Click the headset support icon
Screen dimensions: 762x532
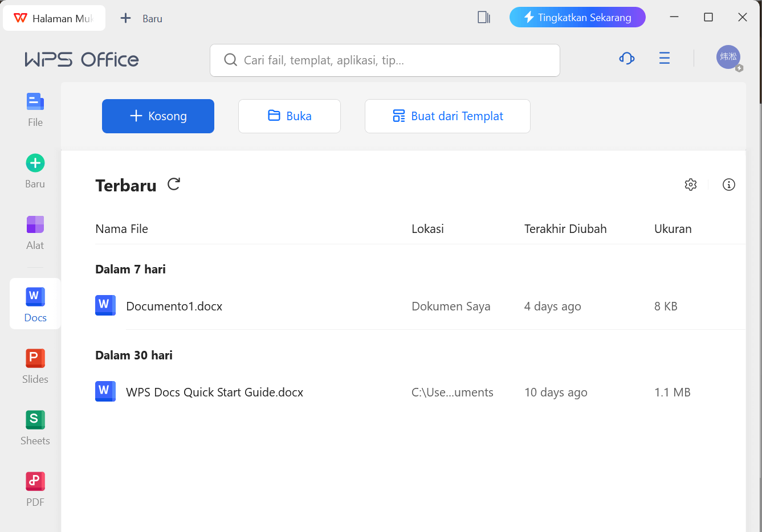tap(626, 58)
